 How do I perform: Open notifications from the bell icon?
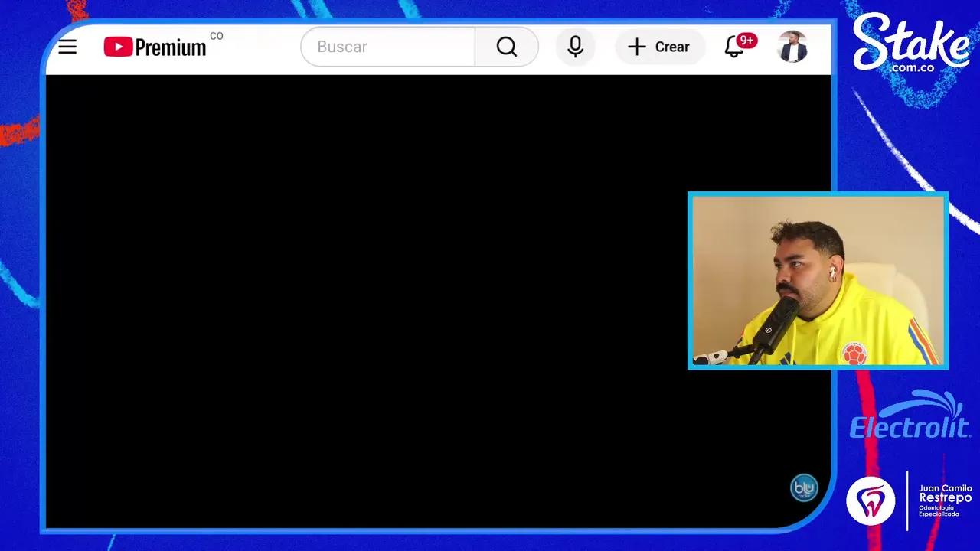tap(735, 47)
